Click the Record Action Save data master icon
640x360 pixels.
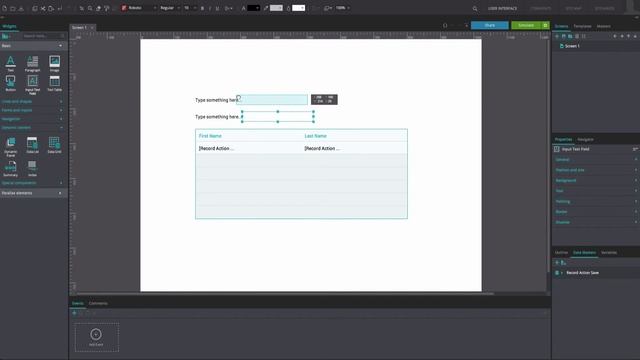[x=557, y=273]
